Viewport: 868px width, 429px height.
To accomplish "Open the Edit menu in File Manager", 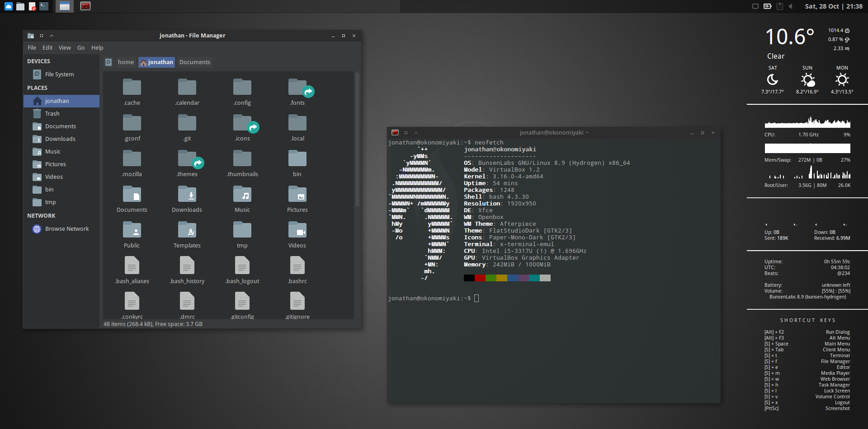I will click(47, 48).
